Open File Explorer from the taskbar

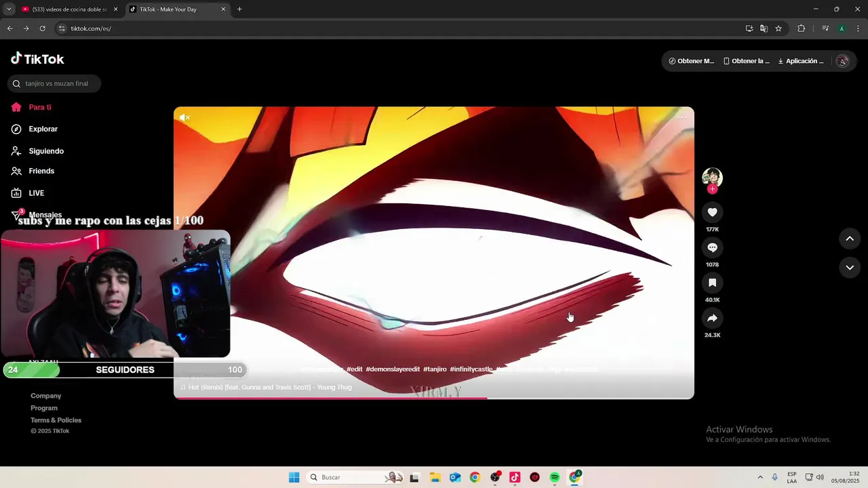tap(435, 477)
